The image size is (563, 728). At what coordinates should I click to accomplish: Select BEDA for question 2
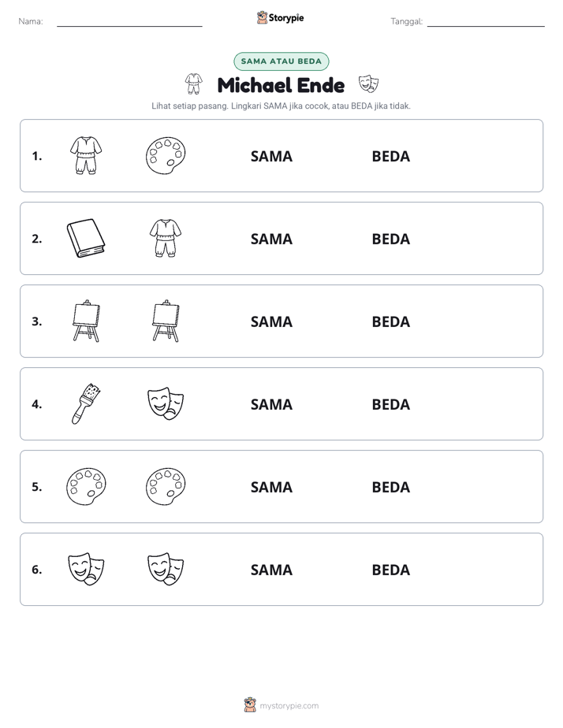point(390,239)
